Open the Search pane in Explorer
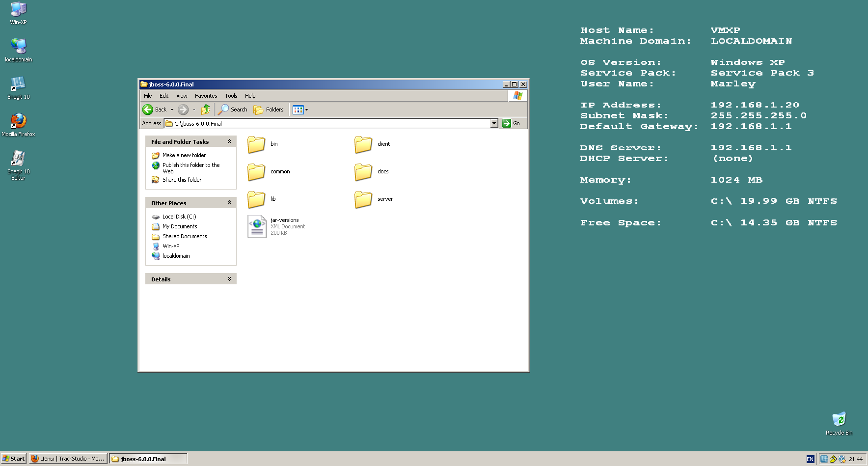The width and height of the screenshot is (868, 466). (x=233, y=110)
